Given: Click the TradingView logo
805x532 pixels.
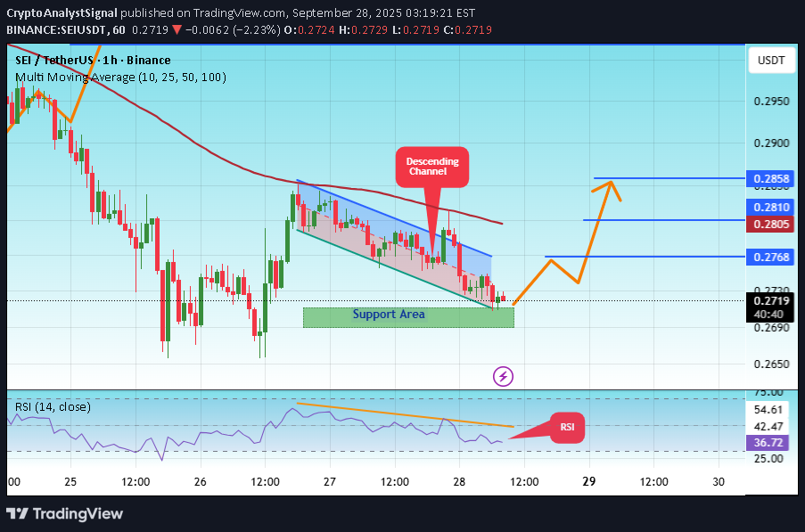Looking at the screenshot, I should (x=65, y=513).
